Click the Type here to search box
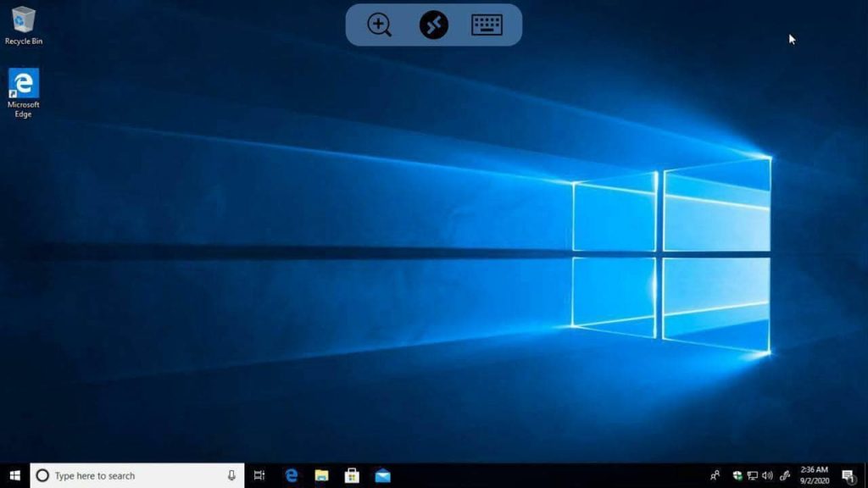The width and height of the screenshot is (868, 488). click(137, 475)
